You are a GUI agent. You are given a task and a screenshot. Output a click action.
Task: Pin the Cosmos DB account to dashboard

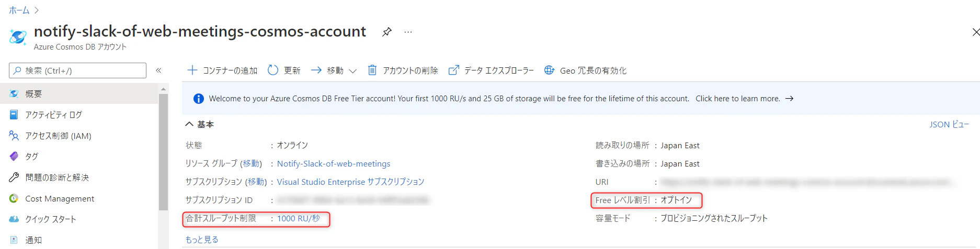tap(386, 32)
